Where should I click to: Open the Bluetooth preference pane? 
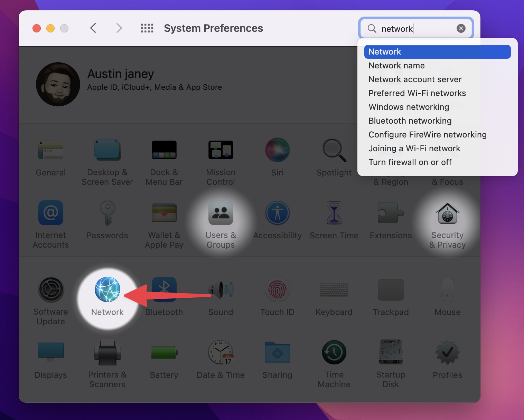[x=164, y=290]
